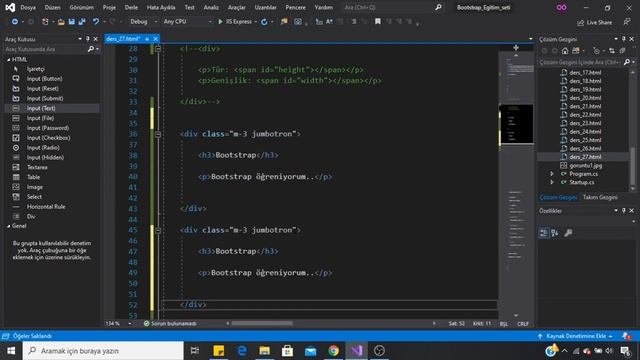The height and width of the screenshot is (360, 640).
Task: Open Google Chrome from the taskbar
Action: (x=333, y=351)
